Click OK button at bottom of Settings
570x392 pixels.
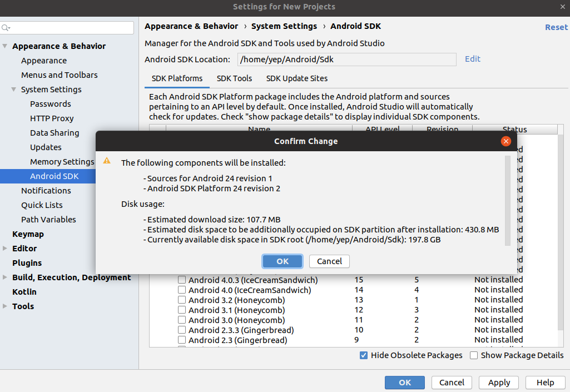[x=405, y=383]
